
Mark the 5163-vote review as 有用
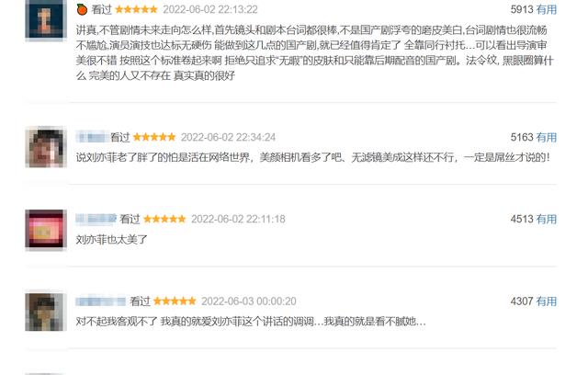coord(546,137)
